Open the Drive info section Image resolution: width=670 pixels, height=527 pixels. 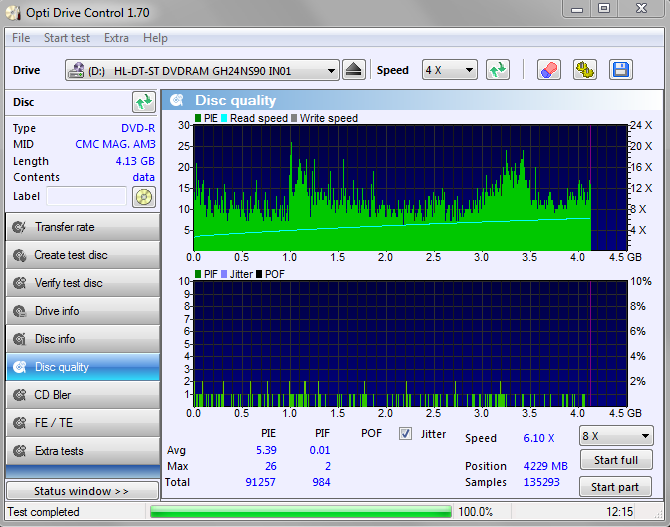tap(83, 311)
